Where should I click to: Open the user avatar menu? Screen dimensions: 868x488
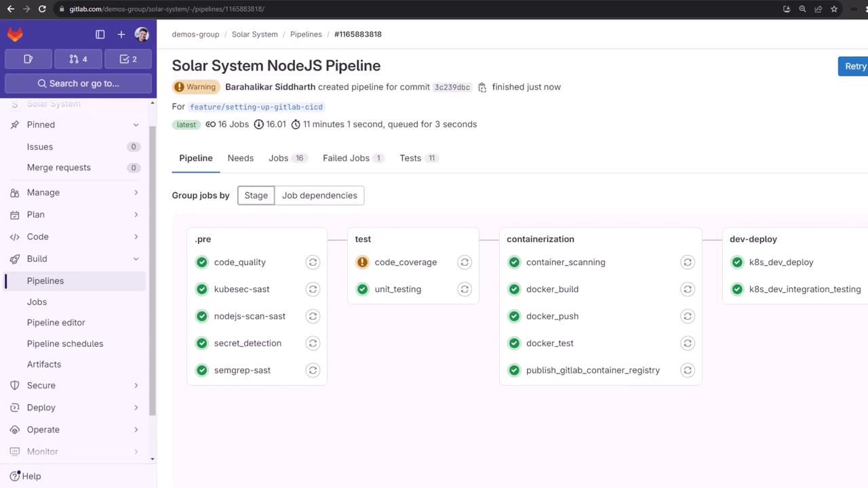142,35
